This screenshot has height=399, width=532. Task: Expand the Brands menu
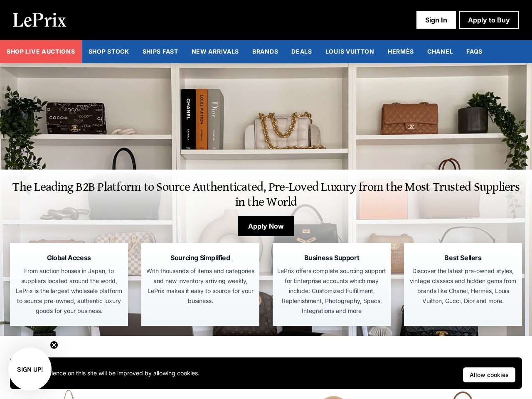pos(265,52)
